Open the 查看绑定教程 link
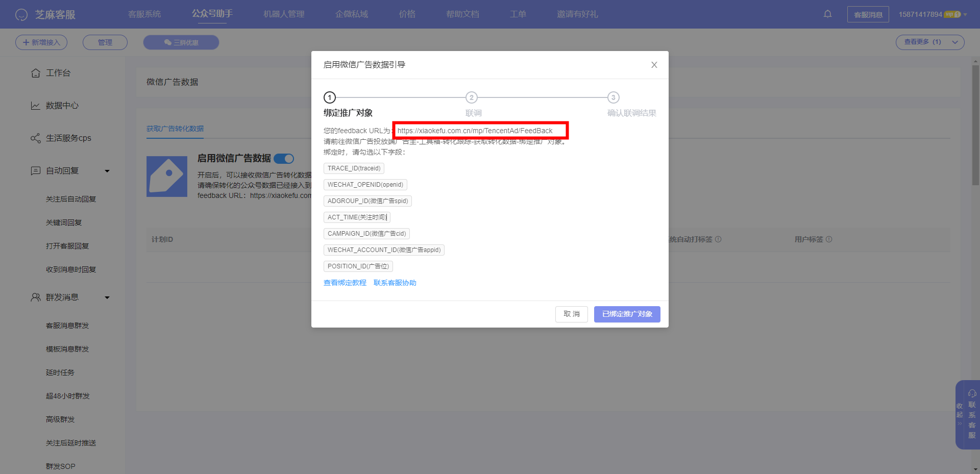The image size is (980, 474). pos(345,283)
